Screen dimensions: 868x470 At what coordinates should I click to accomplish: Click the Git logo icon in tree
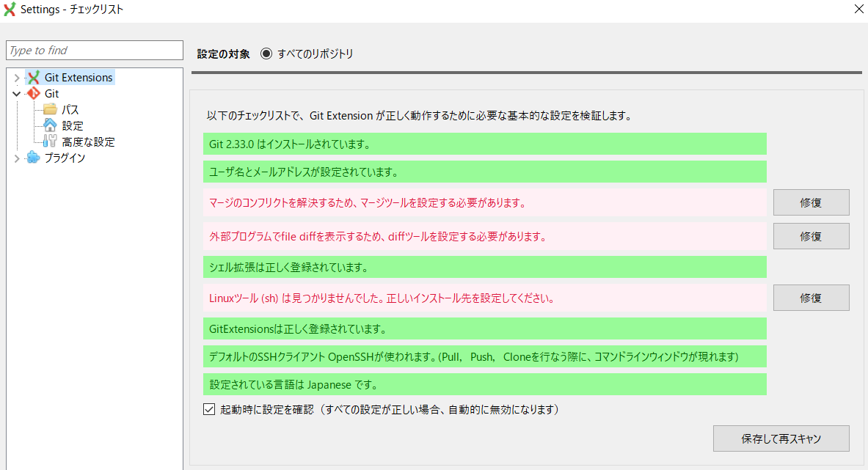click(33, 94)
